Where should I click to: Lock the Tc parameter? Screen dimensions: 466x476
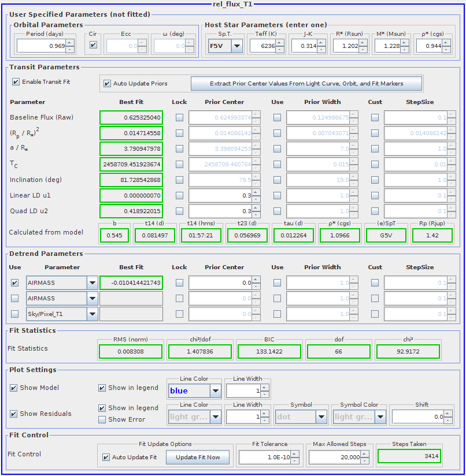tap(180, 164)
